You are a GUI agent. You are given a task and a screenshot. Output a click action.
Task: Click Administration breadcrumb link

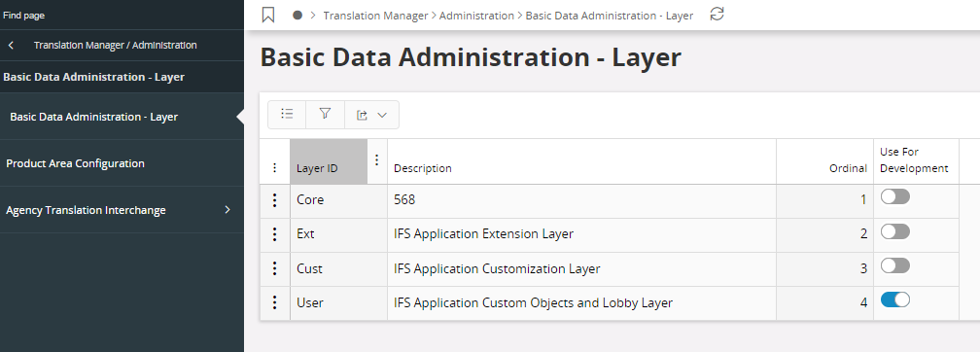click(476, 16)
